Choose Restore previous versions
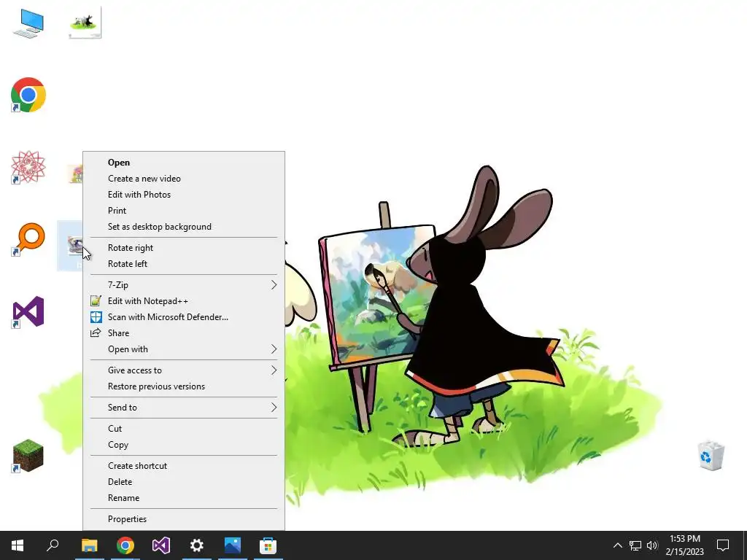 (x=183, y=386)
